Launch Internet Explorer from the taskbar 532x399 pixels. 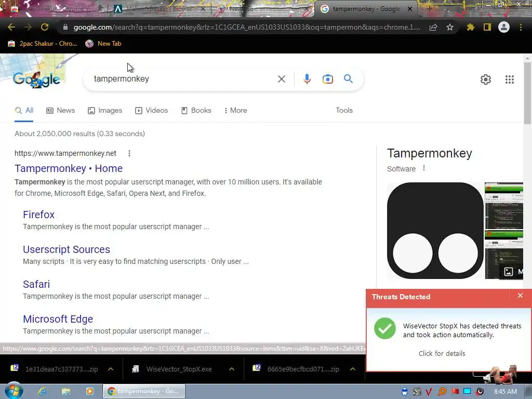coord(42,391)
